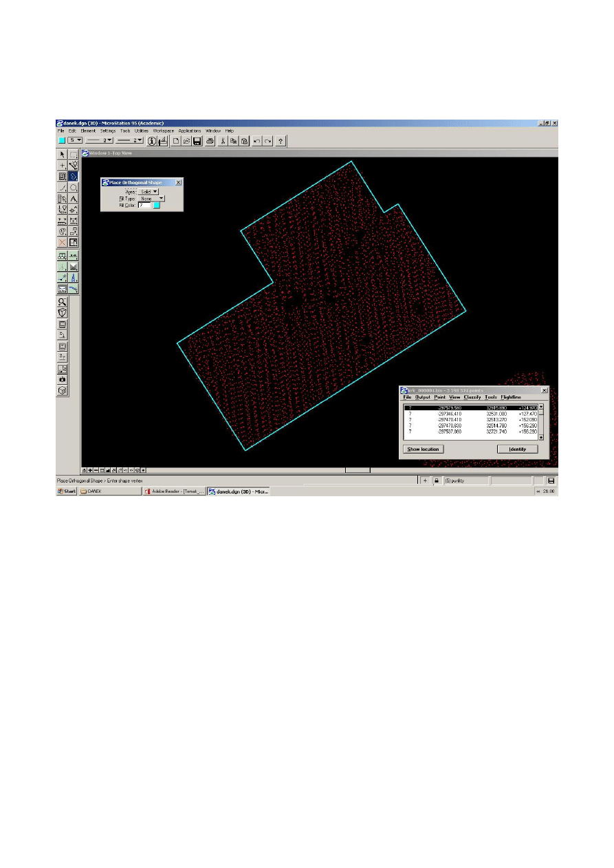Select the Place Circle tool

point(74,188)
